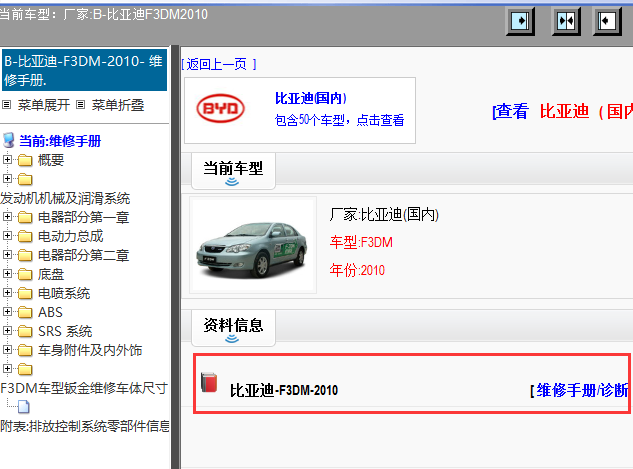Select the 概要 tree label
The image size is (633, 469).
coord(51,160)
